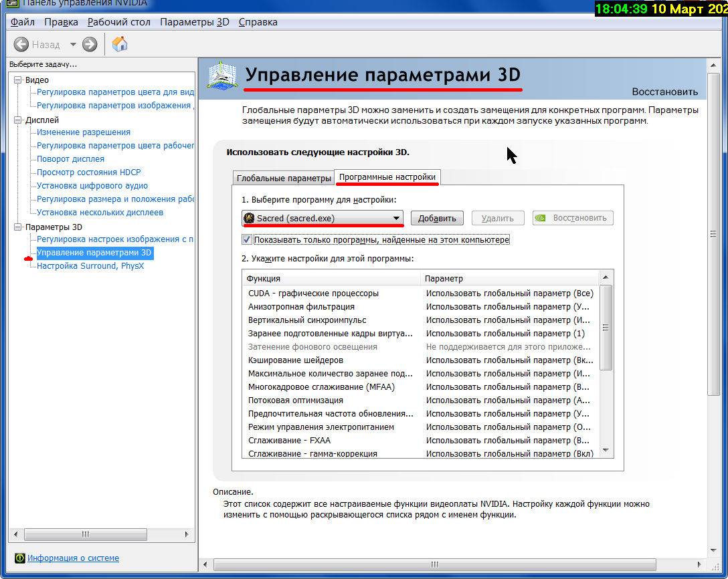Switch to Программные настройки tab
The height and width of the screenshot is (579, 728).
(x=387, y=177)
